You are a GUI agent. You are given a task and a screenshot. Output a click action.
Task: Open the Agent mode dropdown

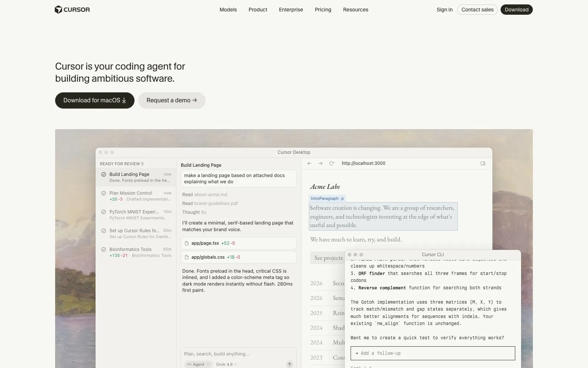tap(198, 364)
